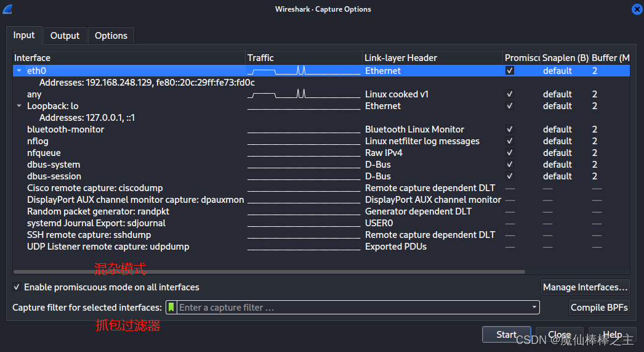644x352 pixels.
Task: Select the eth0 interface name
Action: pos(36,71)
